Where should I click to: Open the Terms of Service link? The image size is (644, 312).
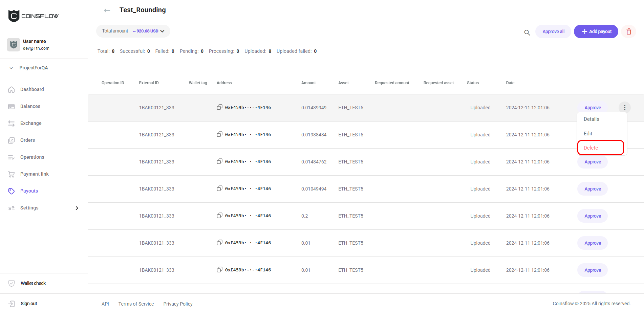point(136,304)
